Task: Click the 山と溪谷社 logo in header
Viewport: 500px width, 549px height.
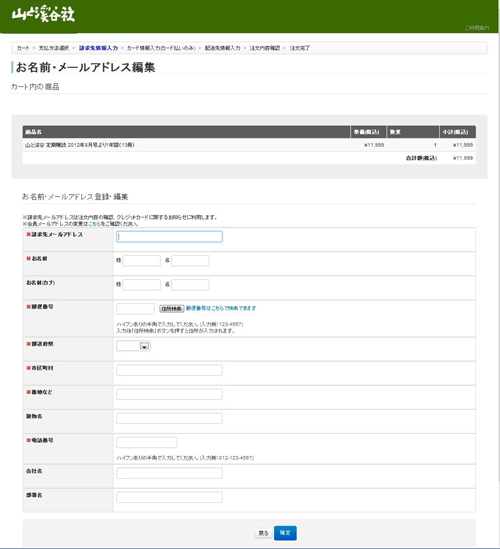Action: (x=43, y=14)
